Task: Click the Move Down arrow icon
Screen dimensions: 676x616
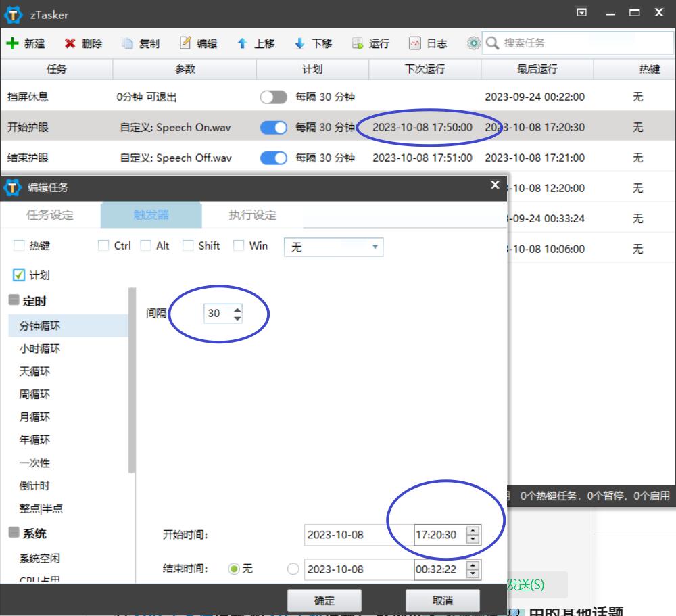Action: pyautogui.click(x=299, y=43)
